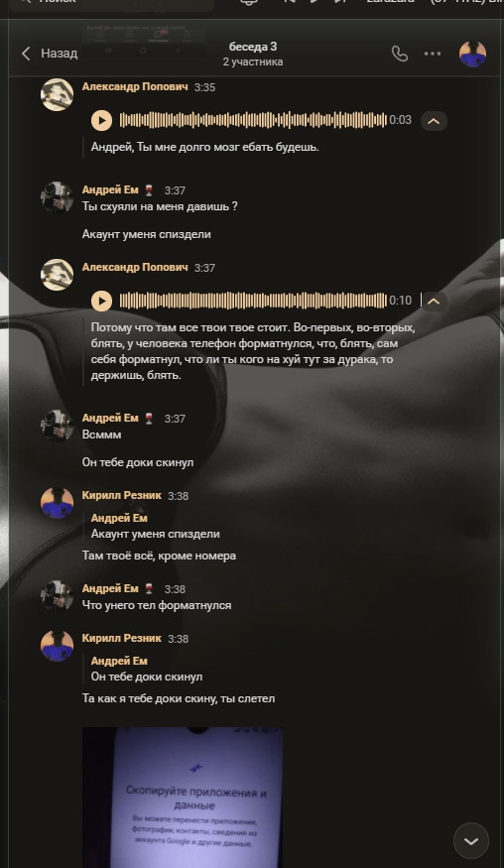Start a call with the phone icon
The width and height of the screenshot is (504, 868).
pos(399,54)
